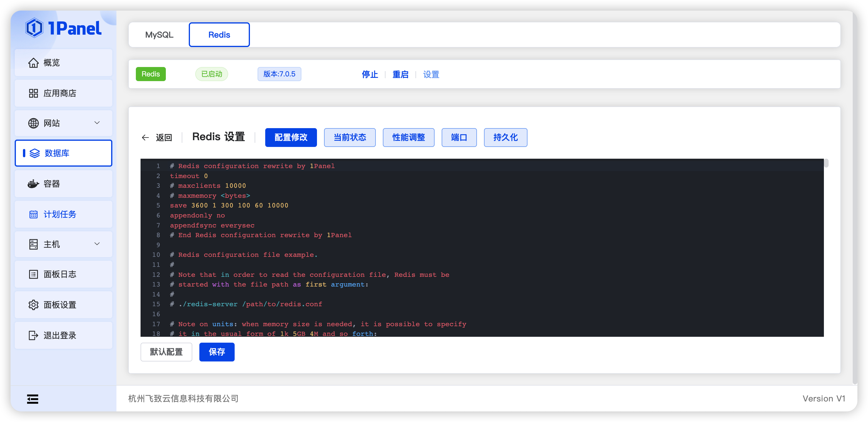Click the panel log icon for 面板日志

(33, 274)
